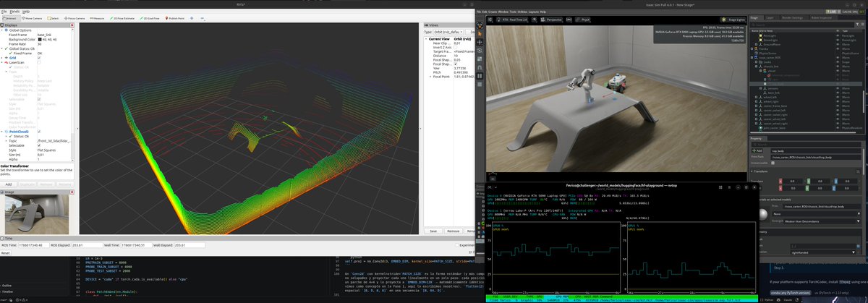Expand the GroundPlane prim in Stage tree
Image resolution: width=868 pixels, height=303 pixels.
click(x=756, y=44)
